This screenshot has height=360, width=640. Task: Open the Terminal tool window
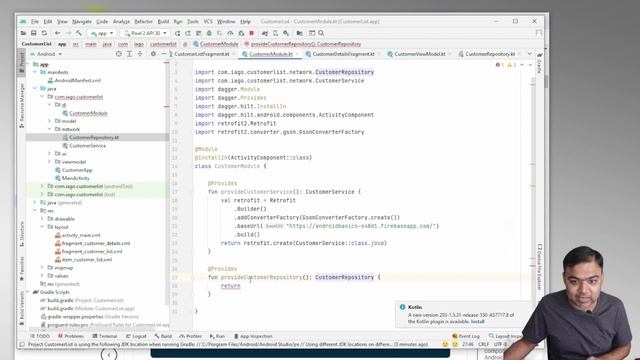(x=105, y=336)
